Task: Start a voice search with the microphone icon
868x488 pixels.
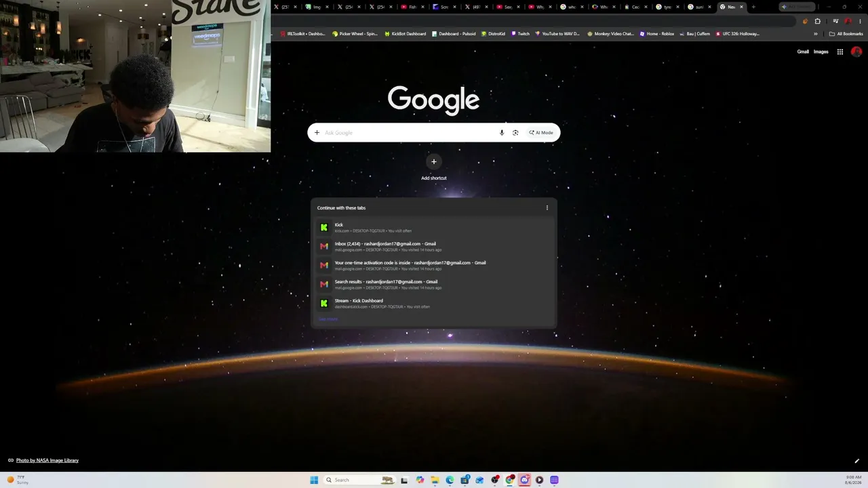Action: tap(502, 133)
